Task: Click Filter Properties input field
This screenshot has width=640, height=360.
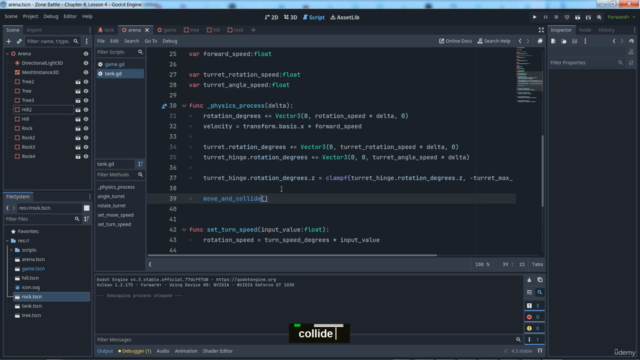Action: click(x=586, y=63)
